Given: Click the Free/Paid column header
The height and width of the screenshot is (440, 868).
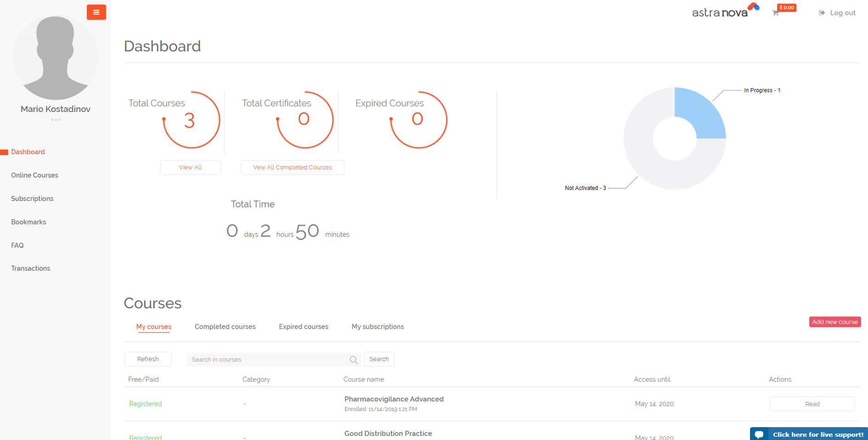Looking at the screenshot, I should pyautogui.click(x=143, y=379).
